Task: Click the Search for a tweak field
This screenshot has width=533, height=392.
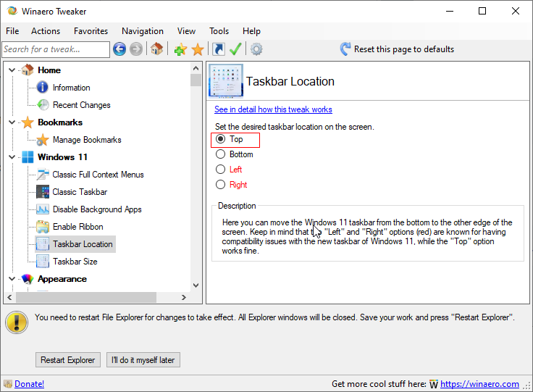Action: point(56,49)
